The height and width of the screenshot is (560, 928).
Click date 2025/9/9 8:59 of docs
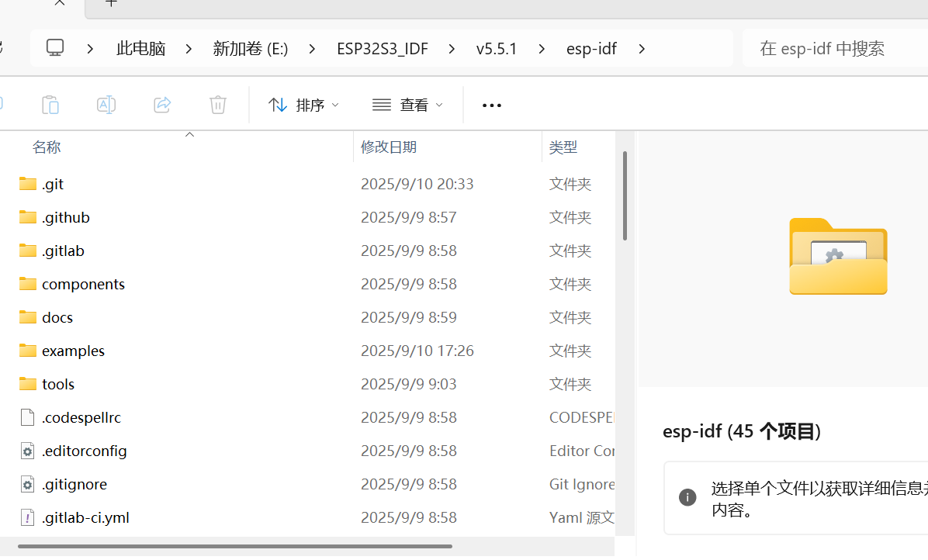(x=409, y=317)
